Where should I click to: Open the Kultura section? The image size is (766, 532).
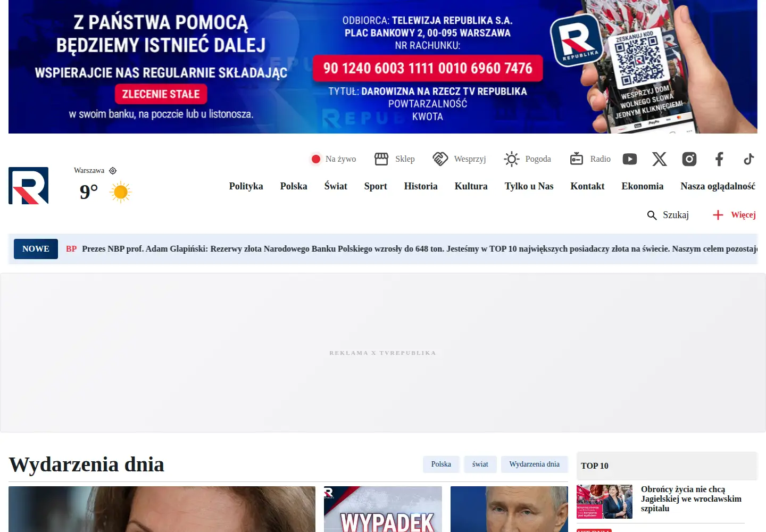pyautogui.click(x=471, y=186)
